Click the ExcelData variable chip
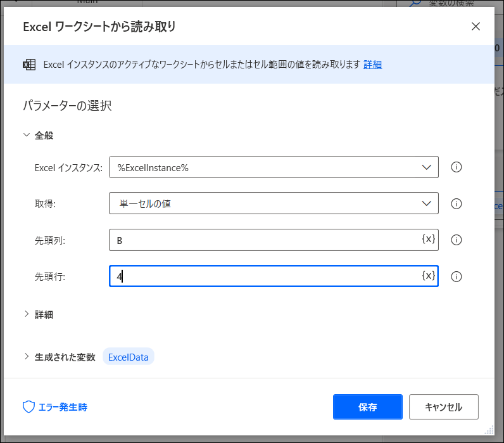 pyautogui.click(x=129, y=357)
